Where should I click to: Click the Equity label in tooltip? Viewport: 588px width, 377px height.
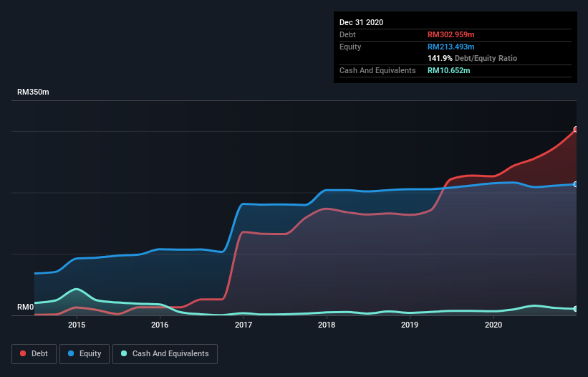pos(350,47)
